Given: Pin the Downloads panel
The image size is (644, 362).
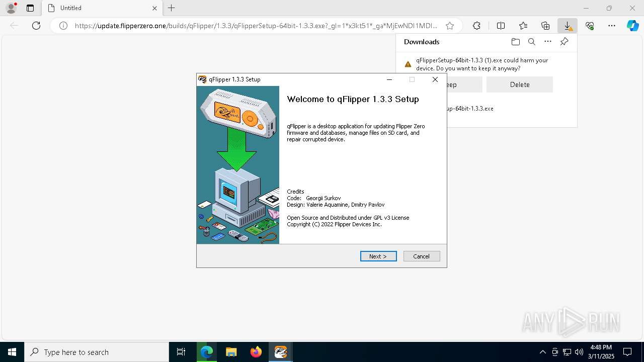Looking at the screenshot, I should (565, 42).
